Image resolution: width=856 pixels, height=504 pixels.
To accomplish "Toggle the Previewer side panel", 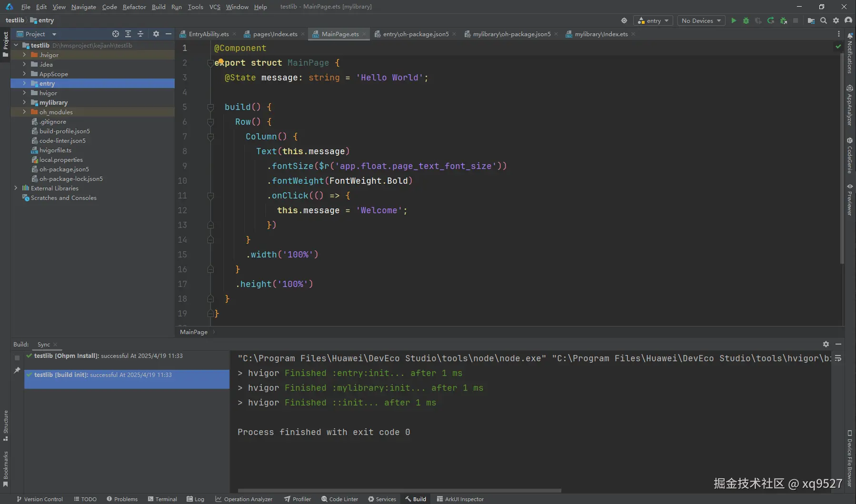I will pyautogui.click(x=850, y=200).
